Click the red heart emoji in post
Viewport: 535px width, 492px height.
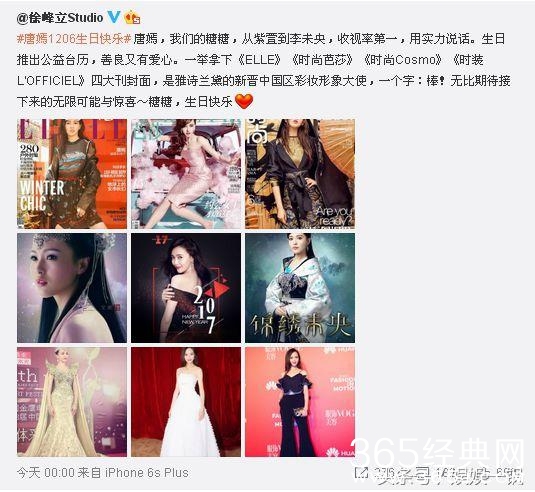244,102
